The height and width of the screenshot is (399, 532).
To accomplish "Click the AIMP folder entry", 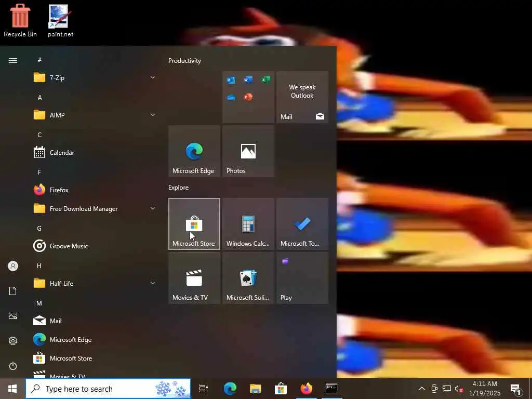I will [x=95, y=115].
